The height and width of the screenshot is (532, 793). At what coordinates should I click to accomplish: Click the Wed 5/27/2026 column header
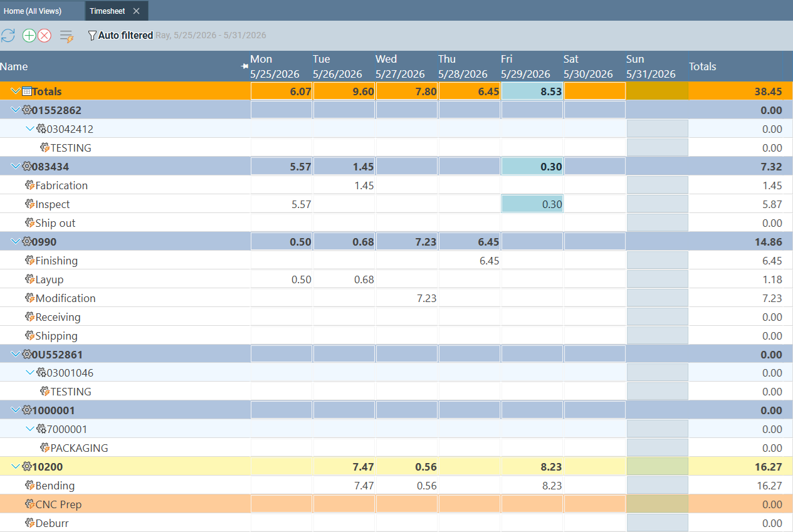tap(406, 66)
